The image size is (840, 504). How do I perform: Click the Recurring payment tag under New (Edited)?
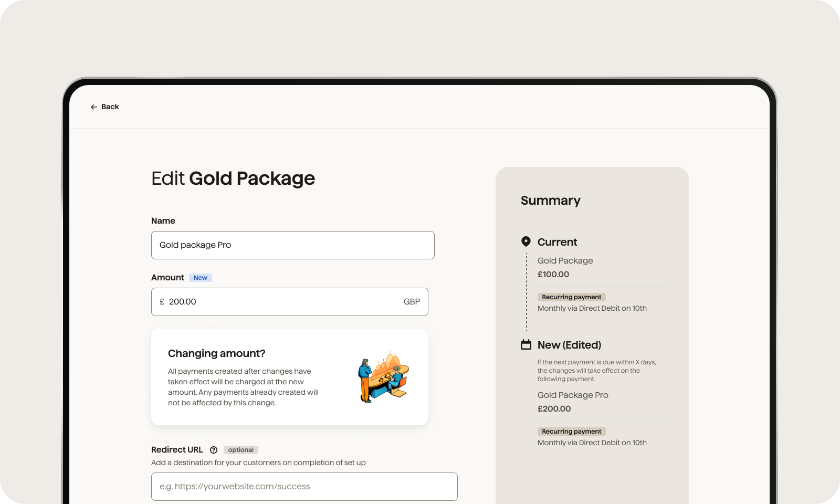click(x=571, y=431)
